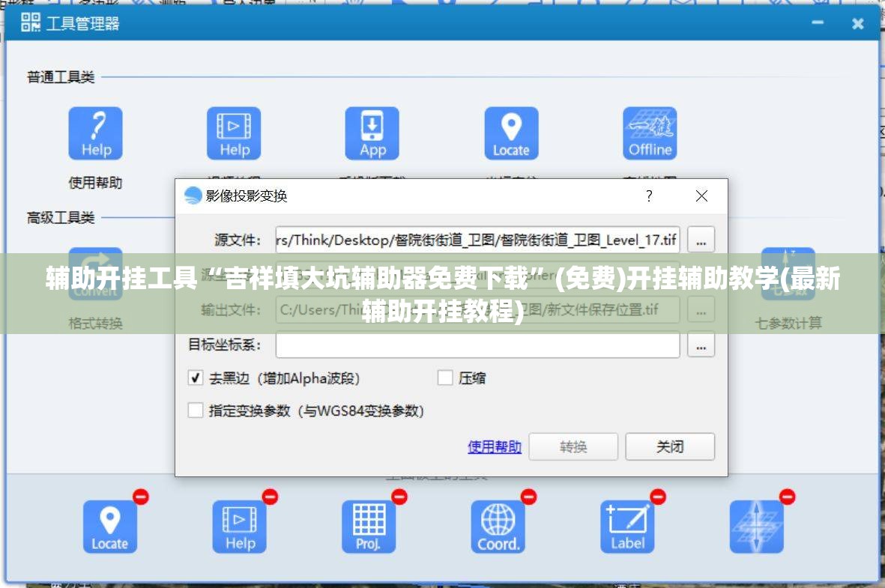Select the Locate icon in bottom bar

pyautogui.click(x=110, y=527)
